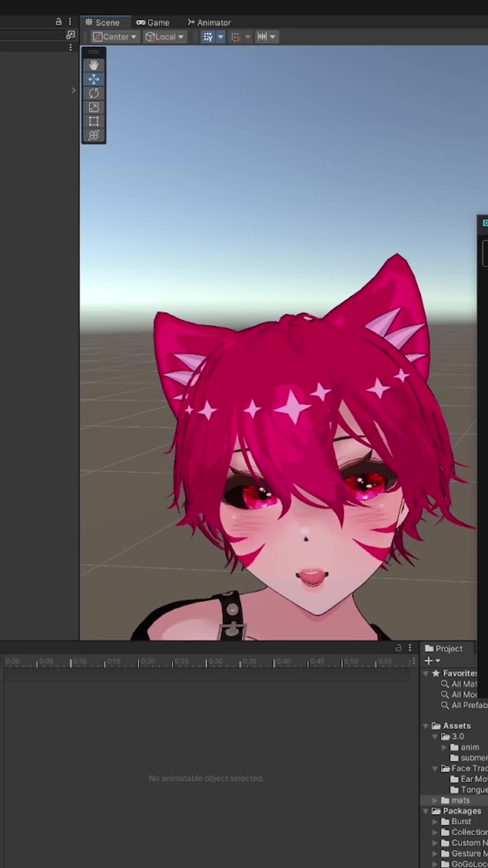The width and height of the screenshot is (488, 868).
Task: Toggle grid snapping button
Action: [x=235, y=37]
